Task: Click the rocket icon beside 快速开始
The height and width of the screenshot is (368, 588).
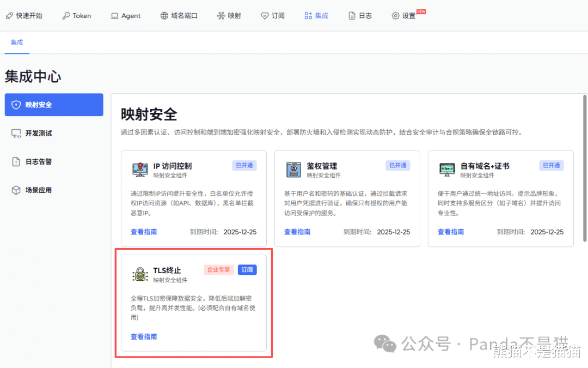Action: pos(9,16)
